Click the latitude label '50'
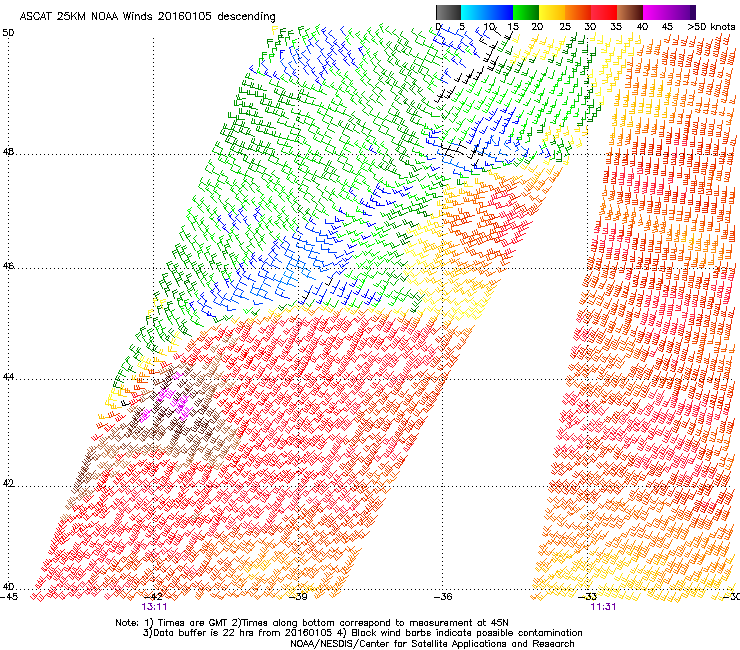Viewport: 740px width, 650px height. [x=8, y=33]
